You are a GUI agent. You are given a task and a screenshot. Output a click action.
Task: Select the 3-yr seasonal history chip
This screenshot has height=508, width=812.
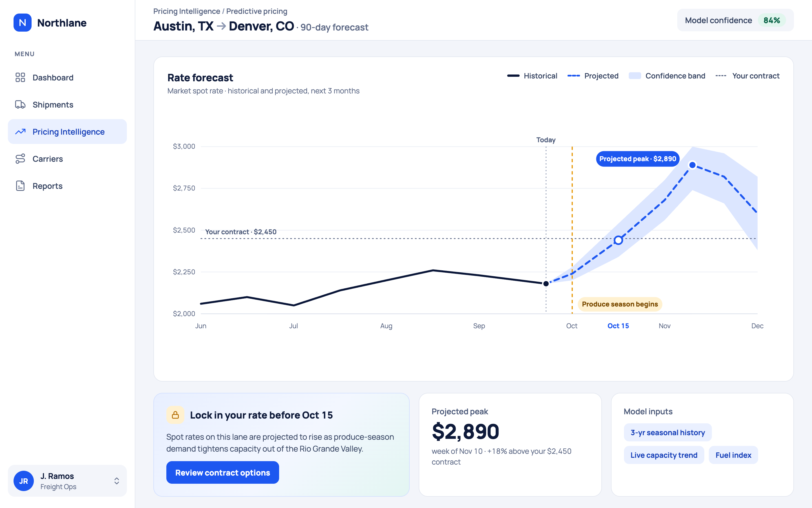click(x=668, y=432)
